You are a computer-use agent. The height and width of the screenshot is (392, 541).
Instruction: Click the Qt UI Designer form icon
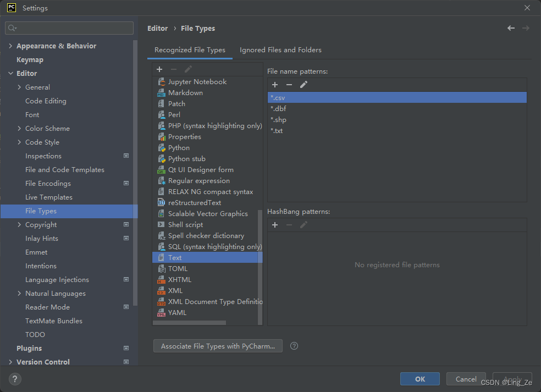point(161,170)
